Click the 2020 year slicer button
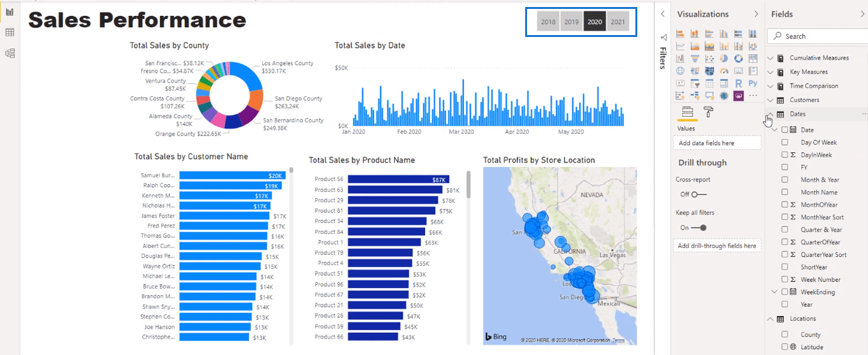The image size is (868, 355). 595,22
